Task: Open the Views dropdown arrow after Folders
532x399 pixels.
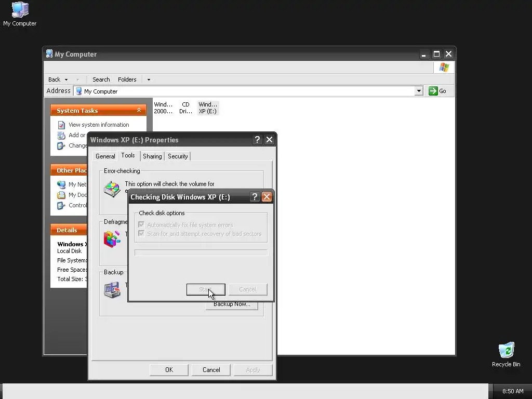Action: point(149,79)
